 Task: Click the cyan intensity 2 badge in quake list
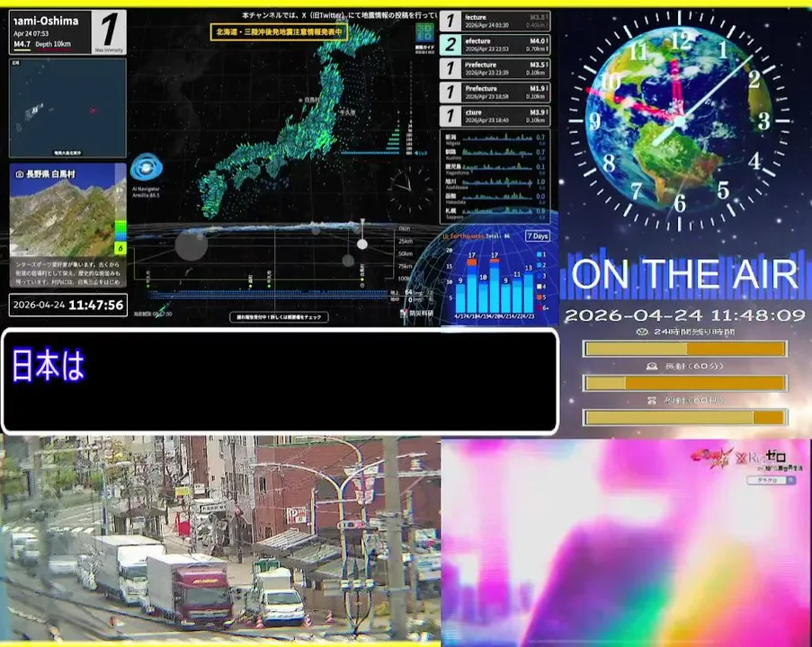pyautogui.click(x=451, y=45)
